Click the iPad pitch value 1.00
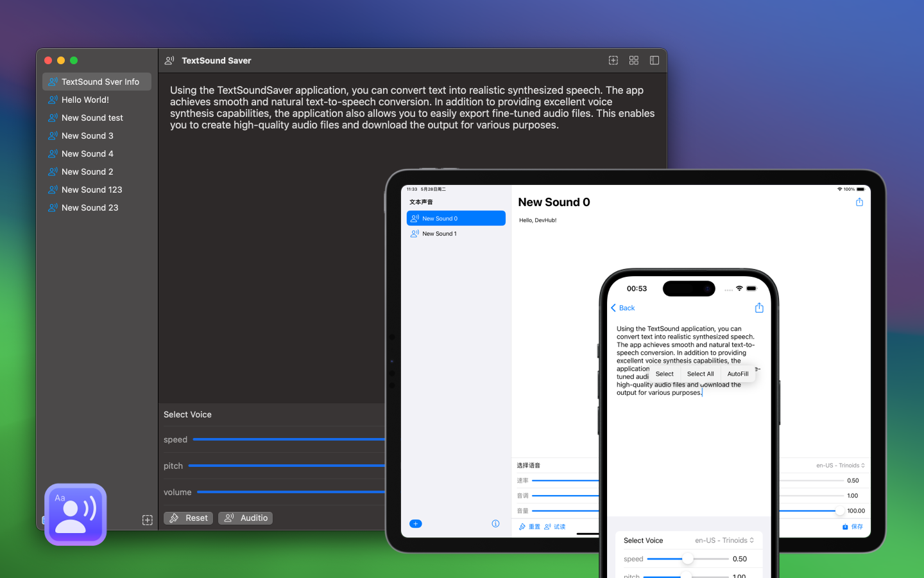The image size is (924, 578). (853, 496)
